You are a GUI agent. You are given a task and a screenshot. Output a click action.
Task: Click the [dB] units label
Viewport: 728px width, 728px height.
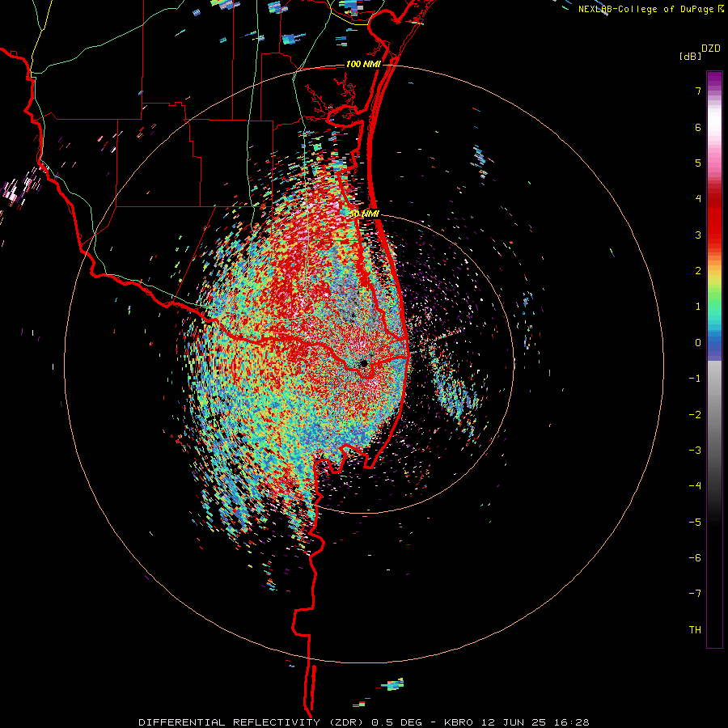point(691,56)
